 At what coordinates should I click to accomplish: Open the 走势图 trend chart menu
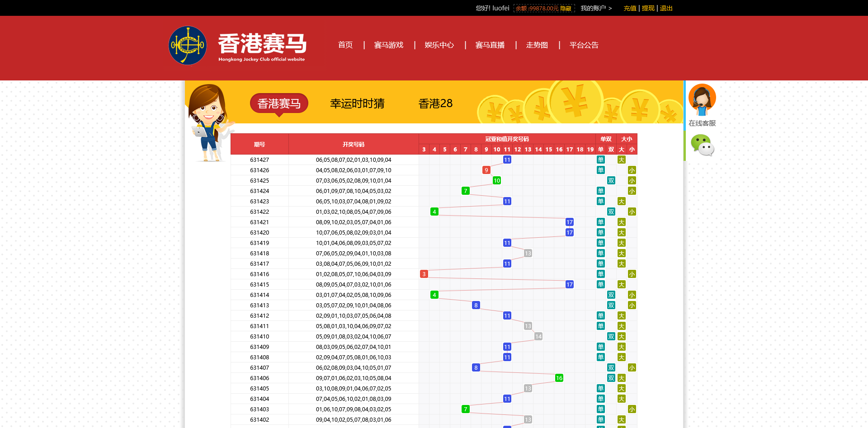[537, 45]
